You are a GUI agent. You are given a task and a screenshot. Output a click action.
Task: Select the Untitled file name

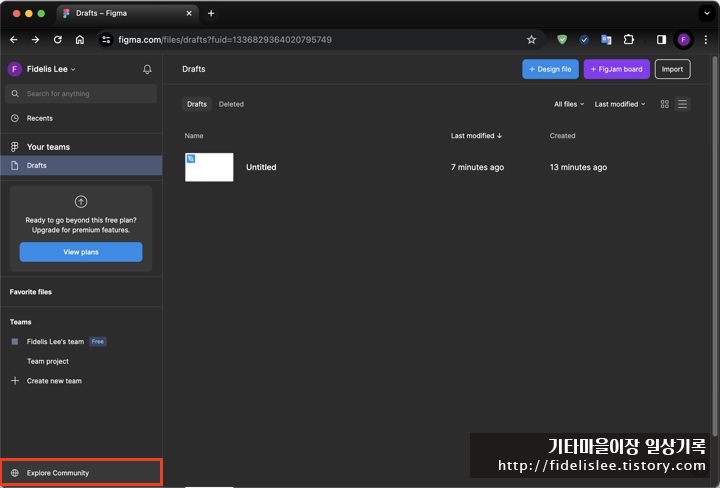(261, 167)
